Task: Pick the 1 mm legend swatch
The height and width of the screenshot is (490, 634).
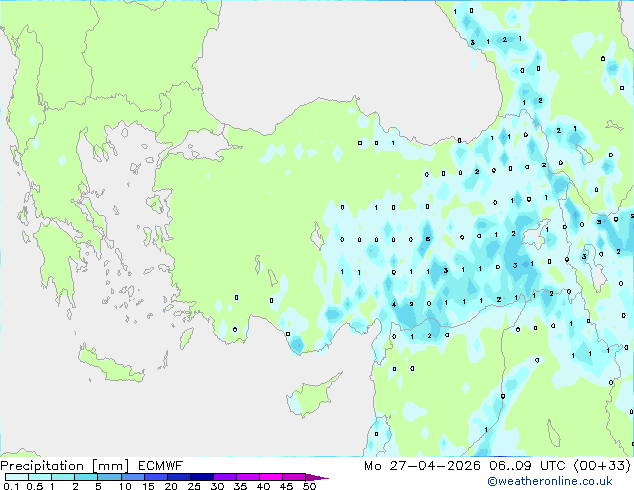Action: pyautogui.click(x=63, y=477)
